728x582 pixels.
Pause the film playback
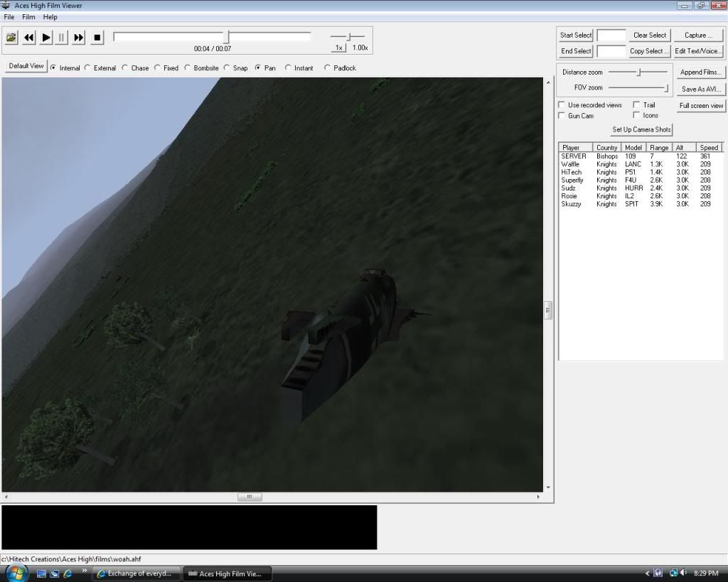coord(61,38)
